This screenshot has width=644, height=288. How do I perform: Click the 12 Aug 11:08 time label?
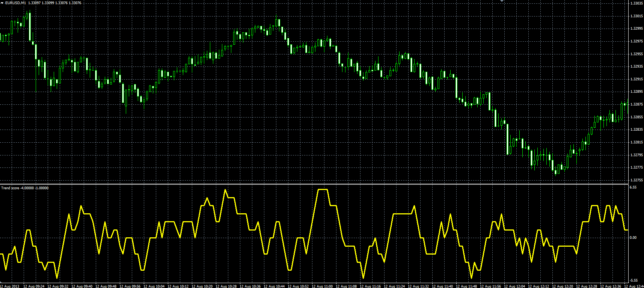click(346, 286)
